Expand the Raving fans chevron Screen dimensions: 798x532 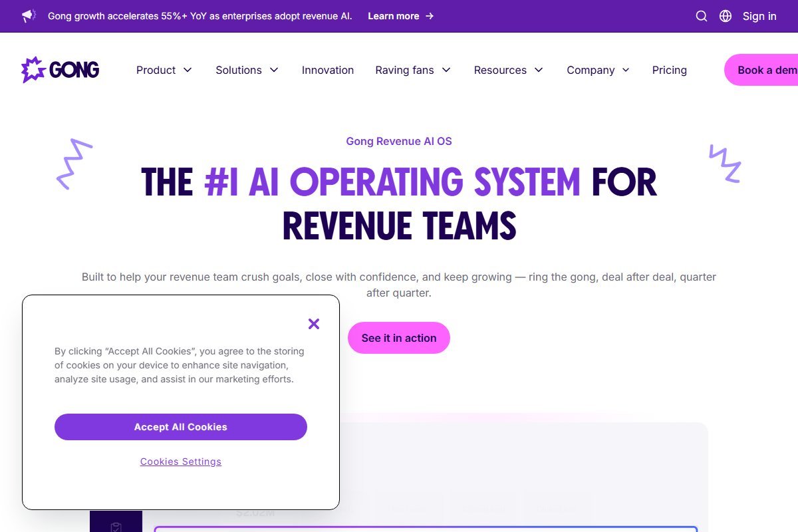pos(446,70)
